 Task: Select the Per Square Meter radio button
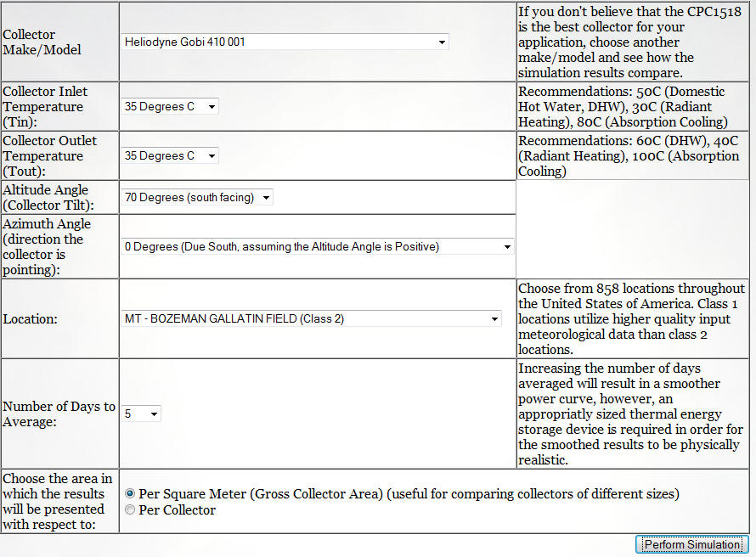[x=130, y=493]
